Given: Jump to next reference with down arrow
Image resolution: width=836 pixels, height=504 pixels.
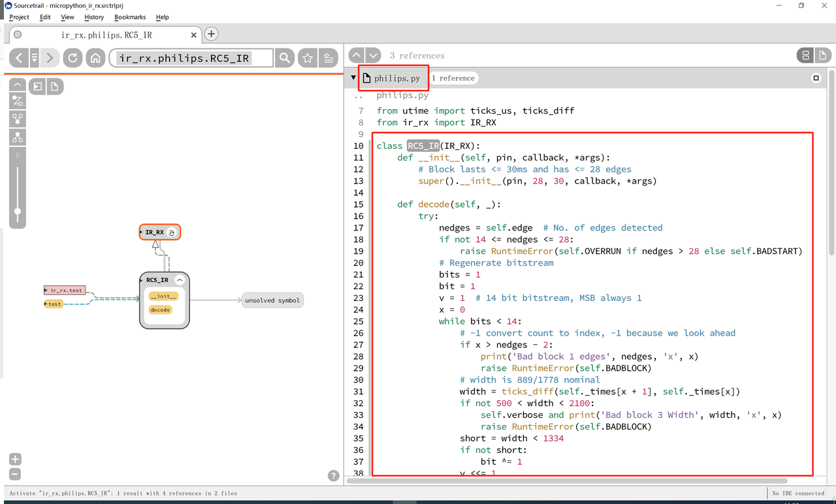Looking at the screenshot, I should pyautogui.click(x=373, y=55).
